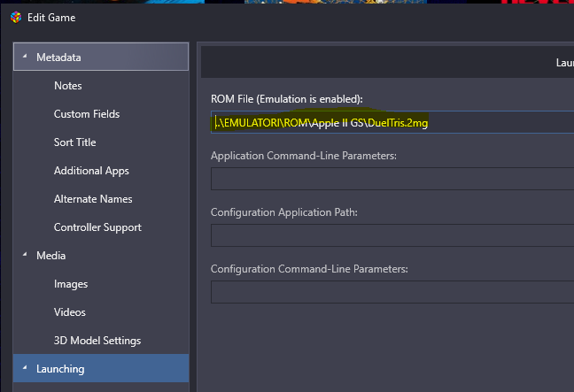
Task: Open the Notes page
Action: pyautogui.click(x=67, y=86)
